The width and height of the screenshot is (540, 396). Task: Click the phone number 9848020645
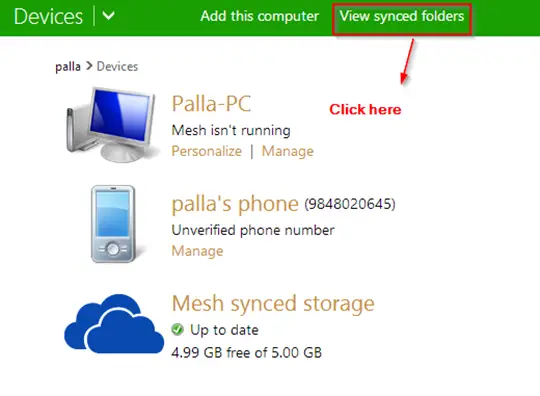[x=350, y=204]
